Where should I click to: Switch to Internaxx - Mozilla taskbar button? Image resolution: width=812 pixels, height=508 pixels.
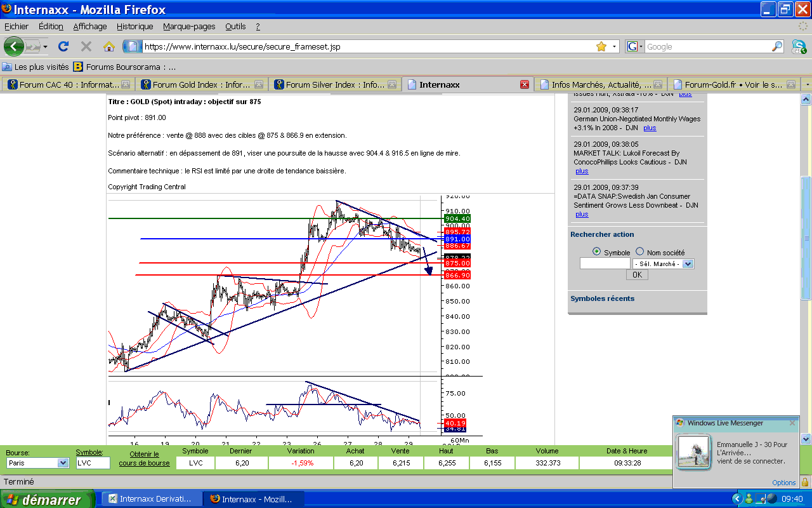point(254,499)
